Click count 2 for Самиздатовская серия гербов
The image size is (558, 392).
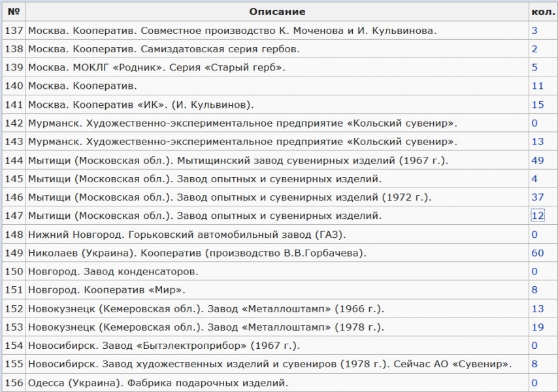coord(534,49)
